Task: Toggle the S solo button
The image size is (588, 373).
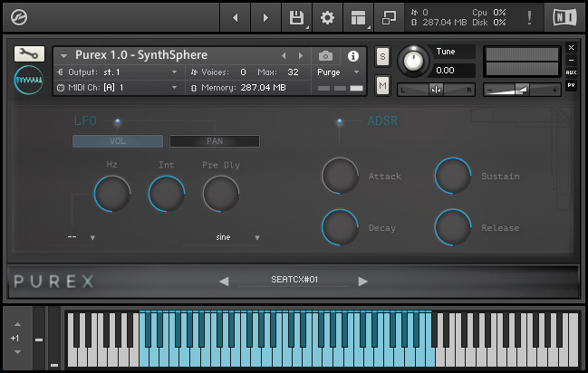Action: [382, 57]
